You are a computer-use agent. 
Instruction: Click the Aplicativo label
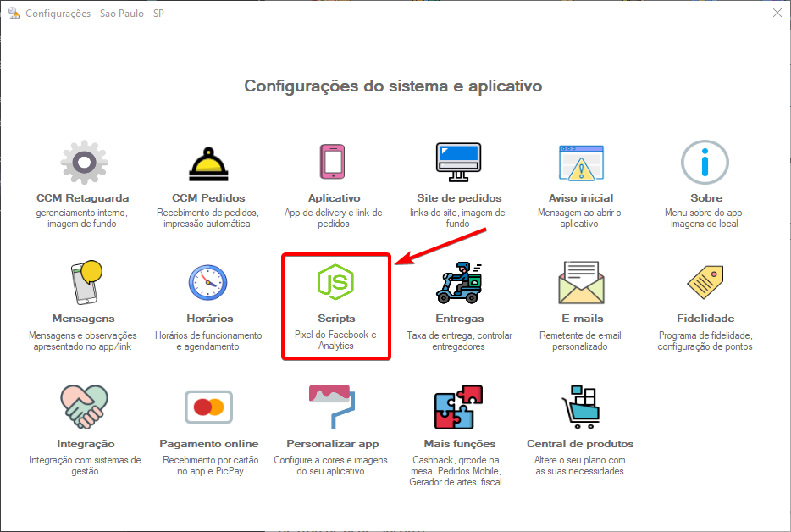click(x=334, y=198)
